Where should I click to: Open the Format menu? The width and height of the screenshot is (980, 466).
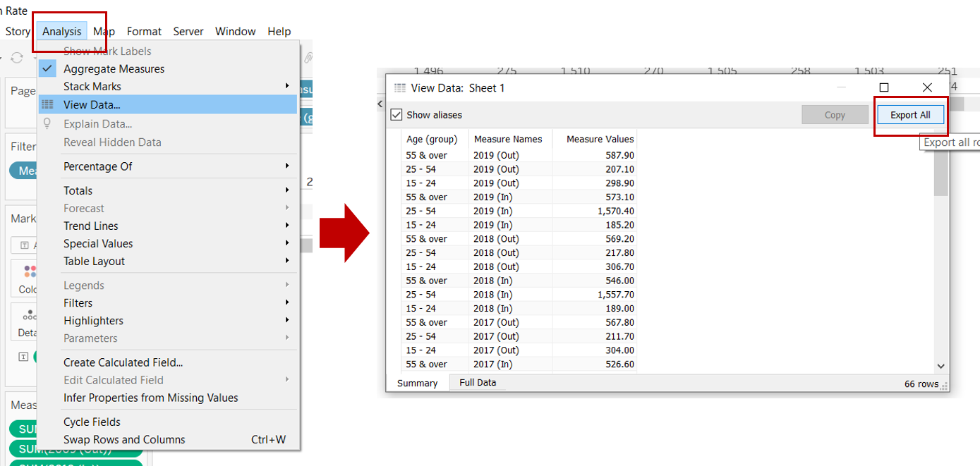click(x=144, y=31)
